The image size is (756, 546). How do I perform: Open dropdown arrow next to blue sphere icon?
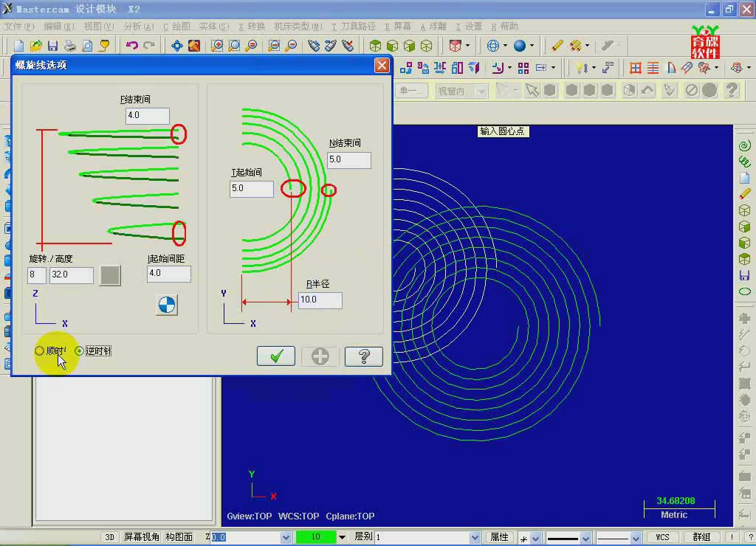pos(532,46)
